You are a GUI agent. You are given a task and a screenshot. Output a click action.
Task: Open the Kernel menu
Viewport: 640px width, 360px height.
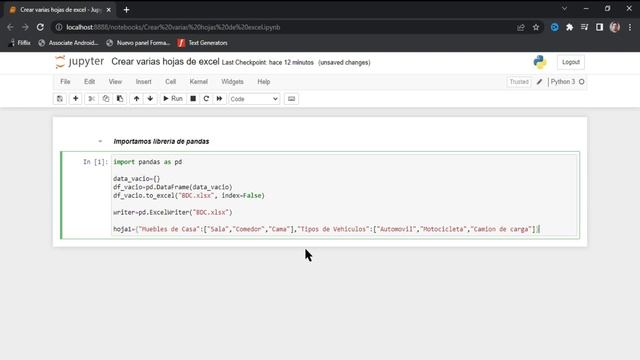199,82
